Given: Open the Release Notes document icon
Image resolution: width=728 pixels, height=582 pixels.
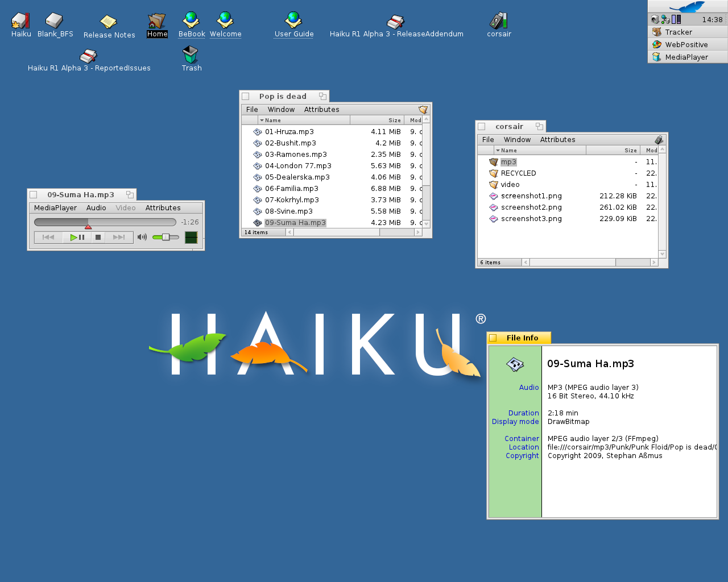Looking at the screenshot, I should click(108, 22).
